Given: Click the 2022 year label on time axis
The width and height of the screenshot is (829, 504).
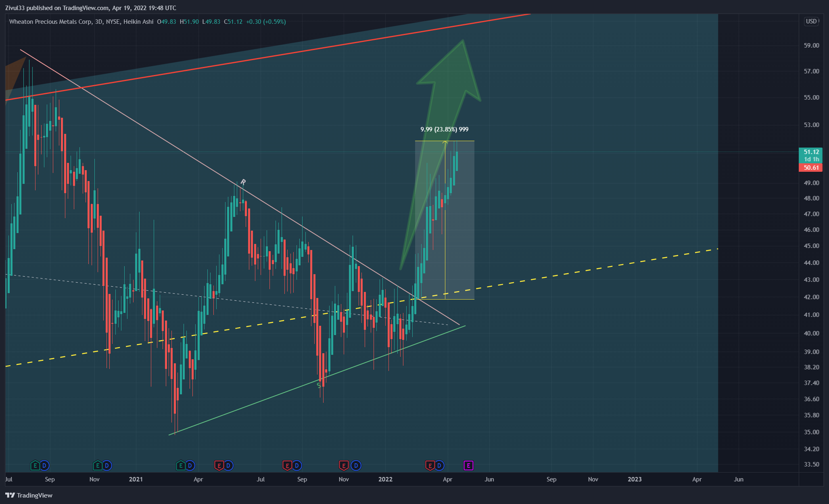Looking at the screenshot, I should (385, 479).
